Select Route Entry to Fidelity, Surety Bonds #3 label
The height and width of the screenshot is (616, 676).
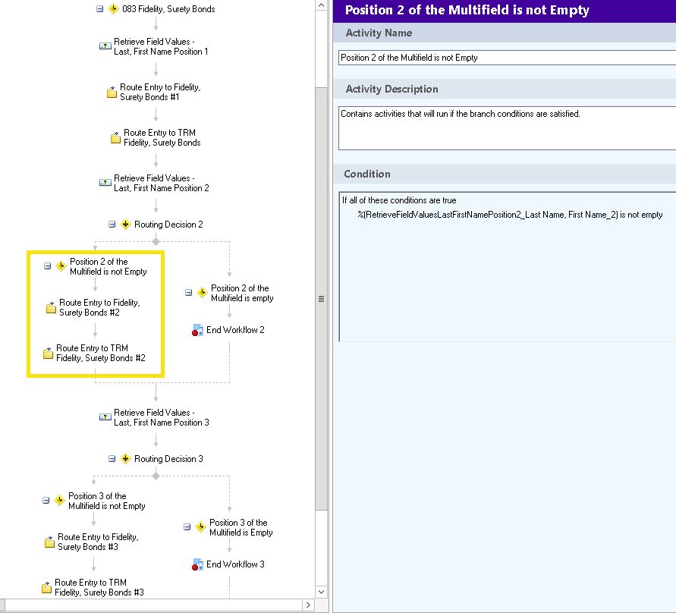click(x=98, y=542)
